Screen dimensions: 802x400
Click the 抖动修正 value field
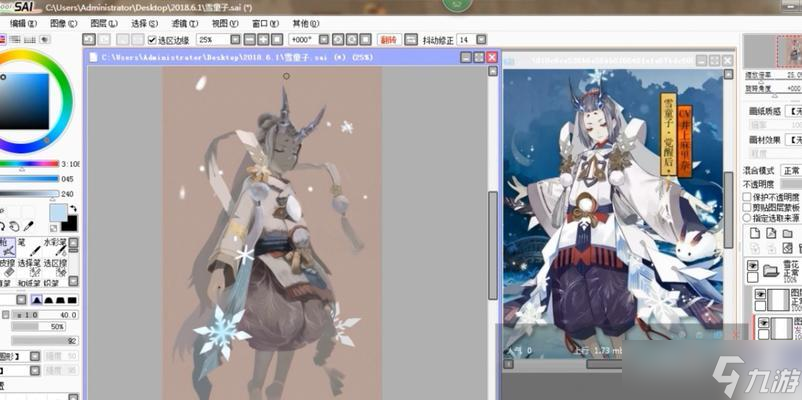(467, 40)
